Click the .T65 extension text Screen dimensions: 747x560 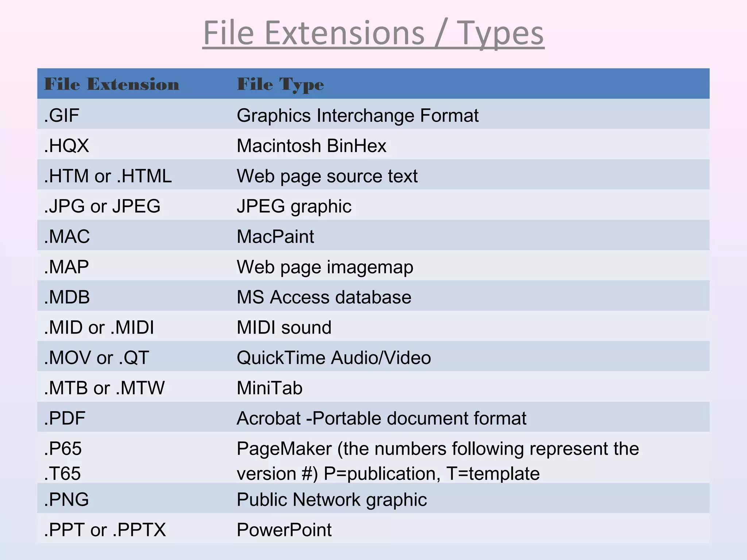pos(62,474)
